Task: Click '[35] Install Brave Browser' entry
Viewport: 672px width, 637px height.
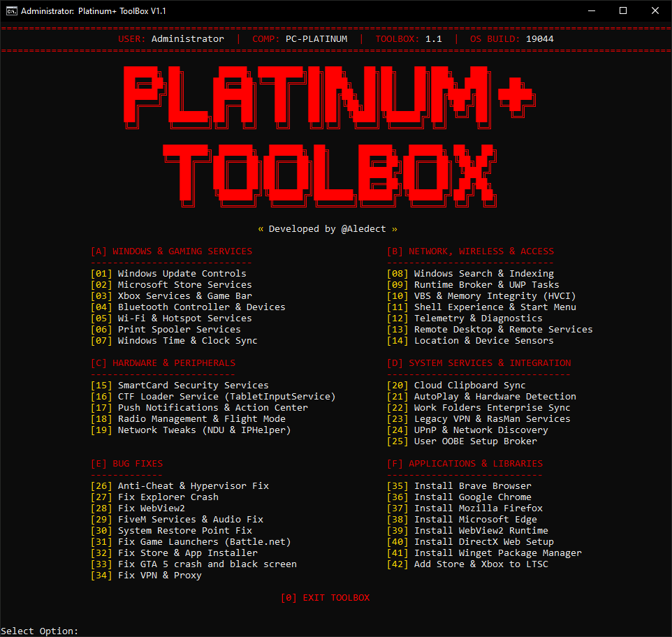Action: [x=459, y=485]
